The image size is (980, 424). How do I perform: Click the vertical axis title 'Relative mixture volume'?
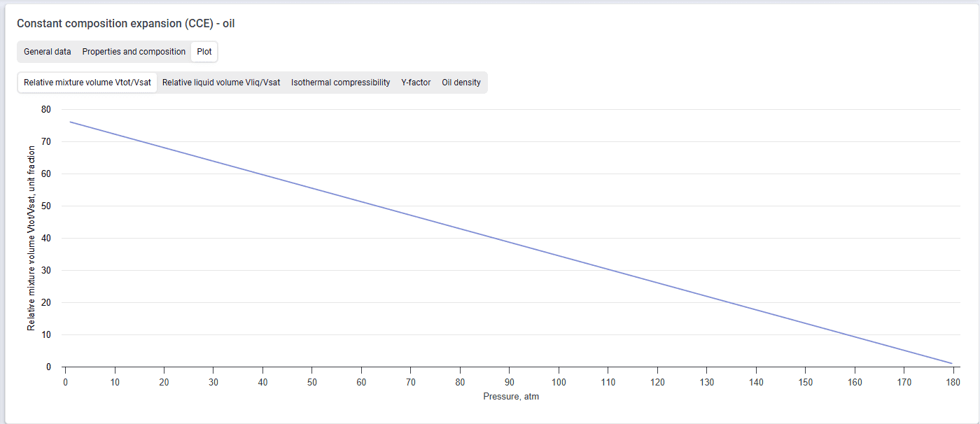tap(31, 238)
